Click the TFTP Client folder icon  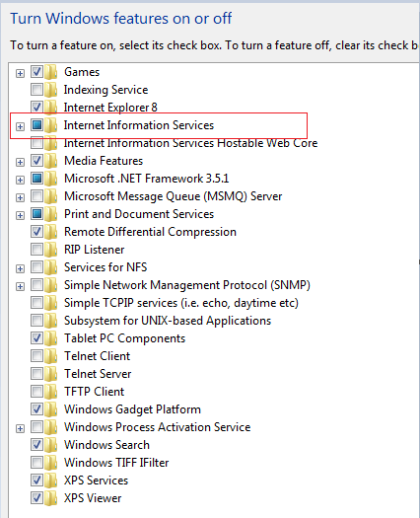pos(51,392)
